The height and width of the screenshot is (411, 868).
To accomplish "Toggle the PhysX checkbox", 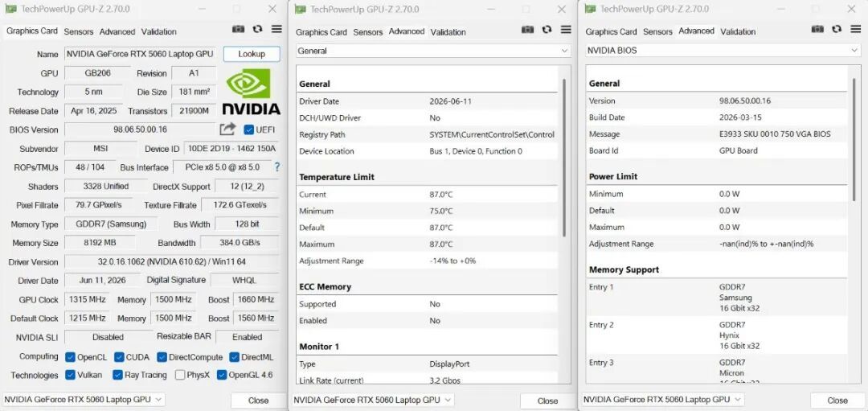I will click(180, 375).
